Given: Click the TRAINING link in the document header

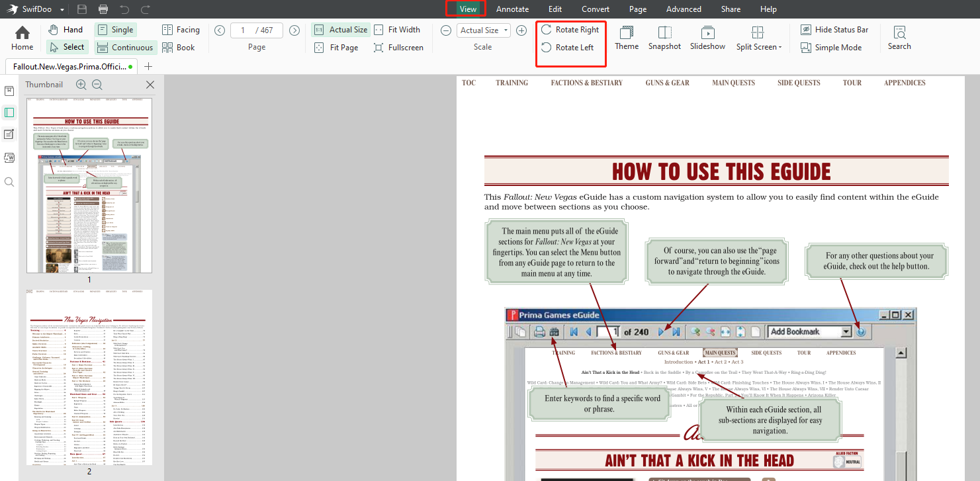Looking at the screenshot, I should [x=512, y=83].
